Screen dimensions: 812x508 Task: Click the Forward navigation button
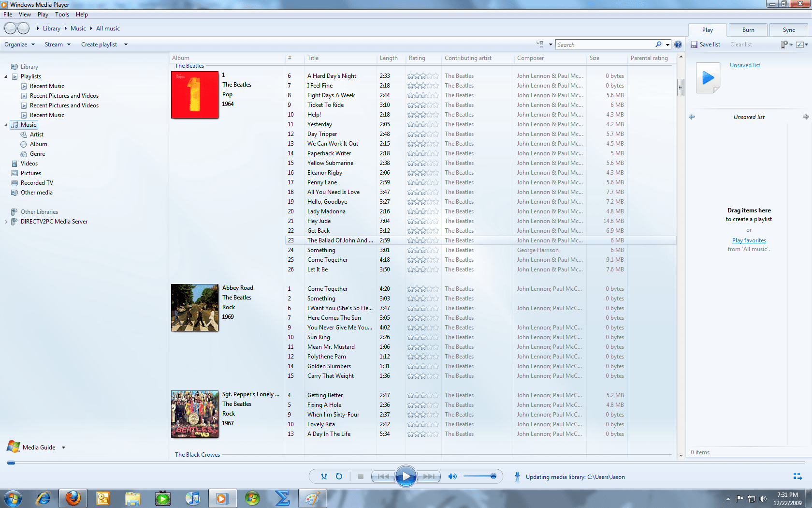coord(23,29)
